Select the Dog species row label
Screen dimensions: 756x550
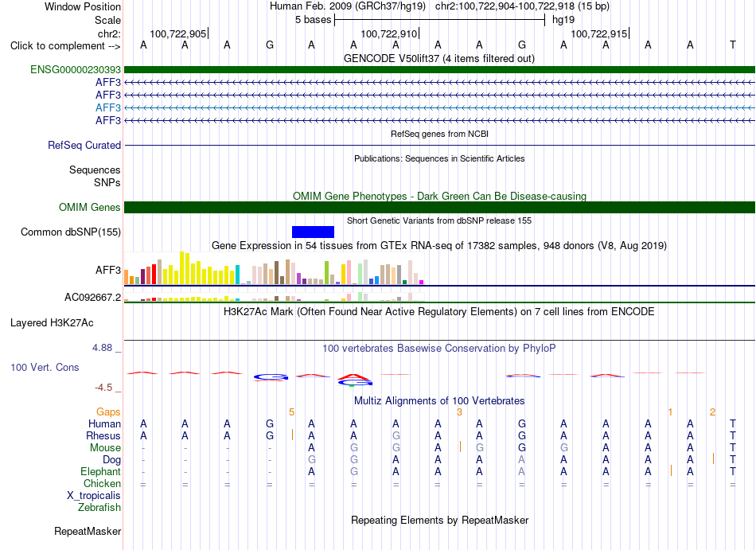[111, 460]
